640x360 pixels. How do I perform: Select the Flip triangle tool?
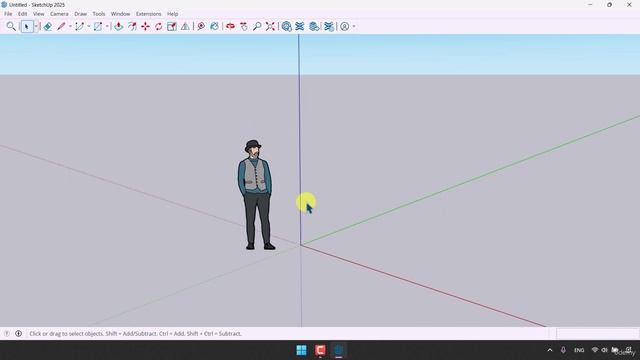tap(185, 27)
